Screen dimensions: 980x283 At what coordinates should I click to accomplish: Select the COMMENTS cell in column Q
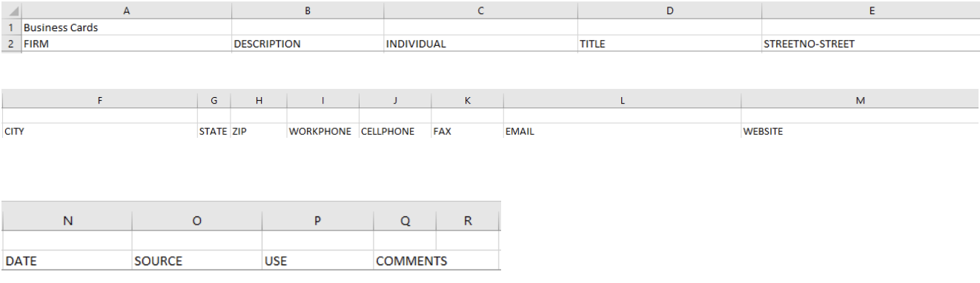point(405,261)
